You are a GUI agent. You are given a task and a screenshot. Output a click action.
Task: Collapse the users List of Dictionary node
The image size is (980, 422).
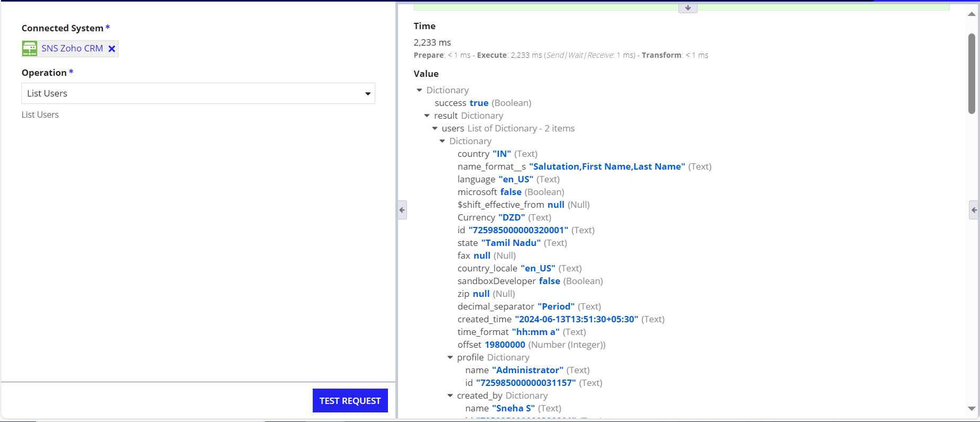click(x=435, y=128)
